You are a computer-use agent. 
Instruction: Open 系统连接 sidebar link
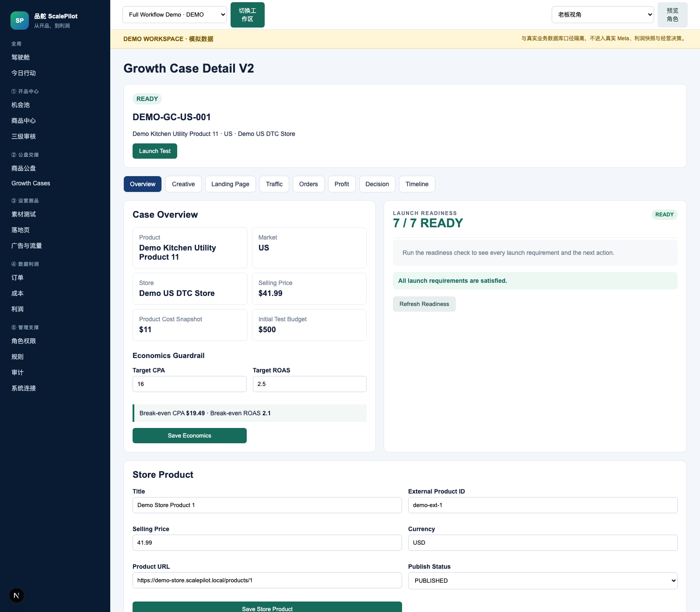[24, 388]
